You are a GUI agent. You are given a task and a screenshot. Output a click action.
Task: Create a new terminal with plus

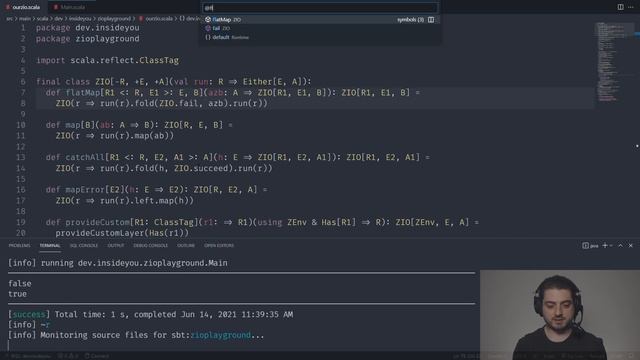[605, 245]
